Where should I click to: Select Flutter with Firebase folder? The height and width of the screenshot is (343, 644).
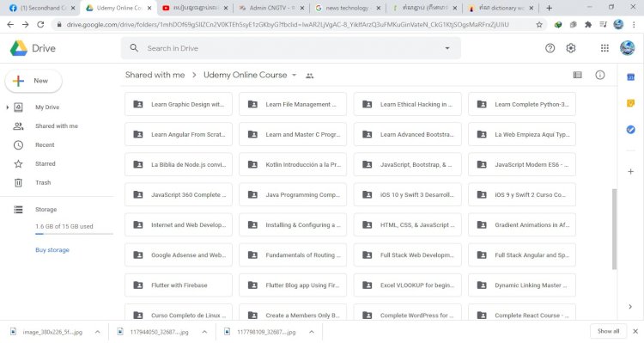(x=179, y=285)
